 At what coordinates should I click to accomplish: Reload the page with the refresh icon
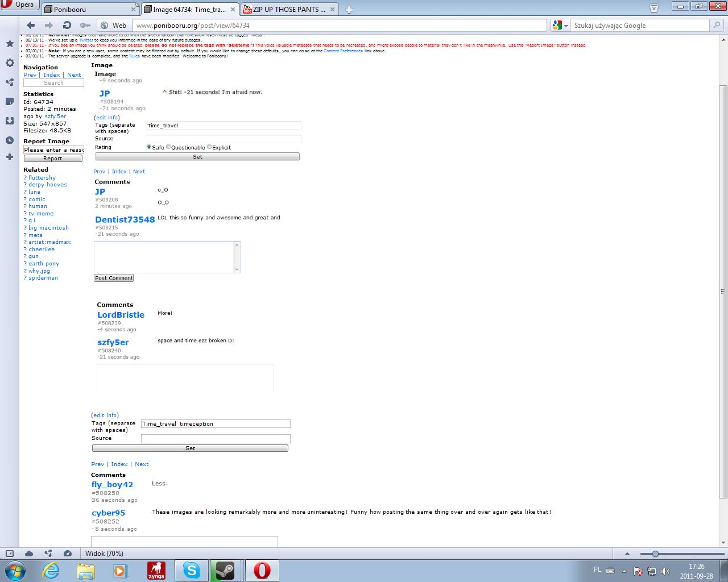(67, 25)
